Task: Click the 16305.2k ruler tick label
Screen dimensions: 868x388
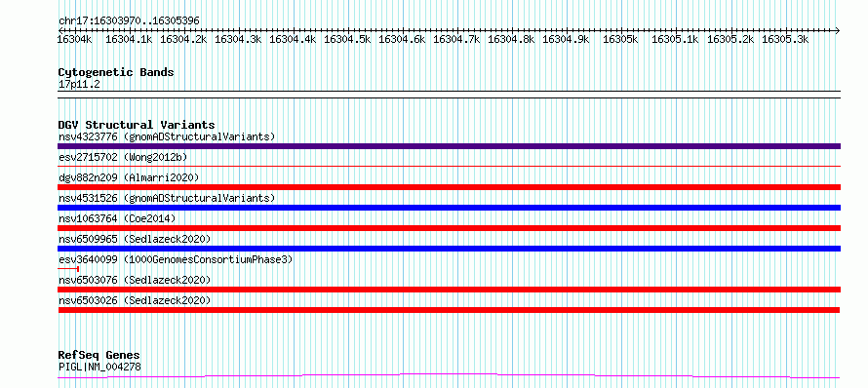Action: click(730, 39)
